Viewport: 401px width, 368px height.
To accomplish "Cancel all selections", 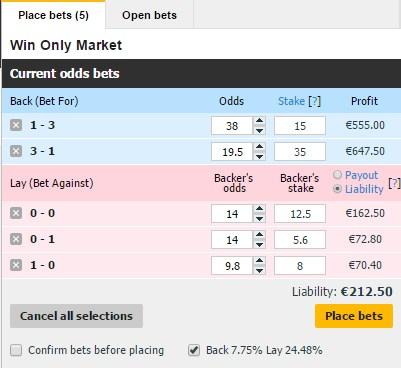I will [x=76, y=316].
